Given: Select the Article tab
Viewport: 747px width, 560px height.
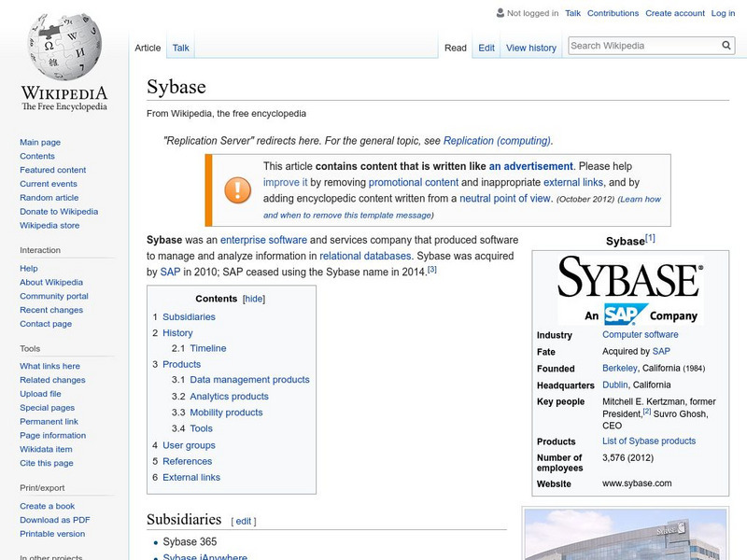Looking at the screenshot, I should coord(148,47).
